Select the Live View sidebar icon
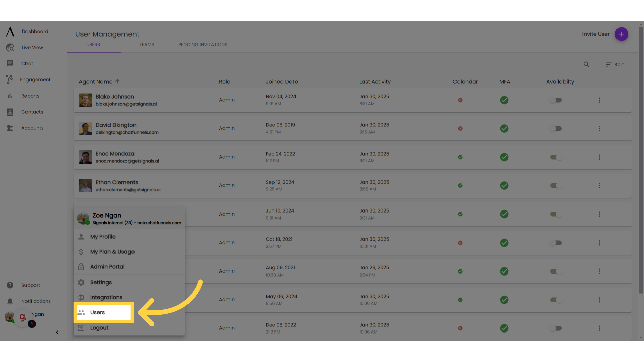The height and width of the screenshot is (362, 644). (10, 47)
